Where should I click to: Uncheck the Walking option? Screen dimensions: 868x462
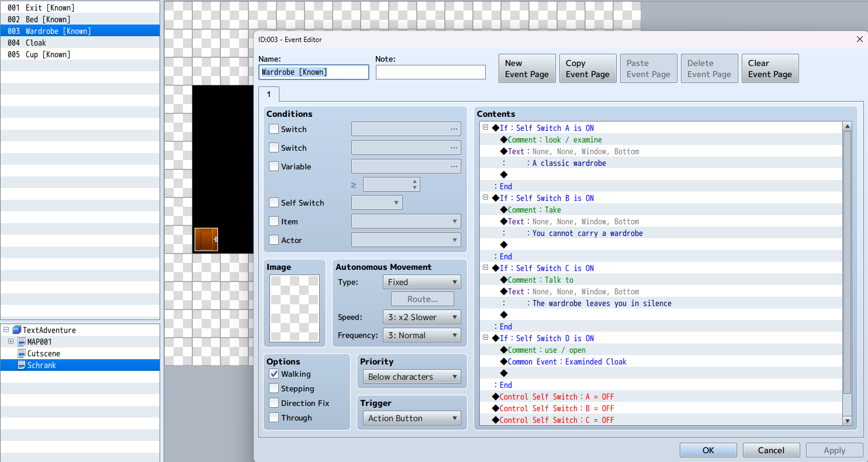(274, 374)
